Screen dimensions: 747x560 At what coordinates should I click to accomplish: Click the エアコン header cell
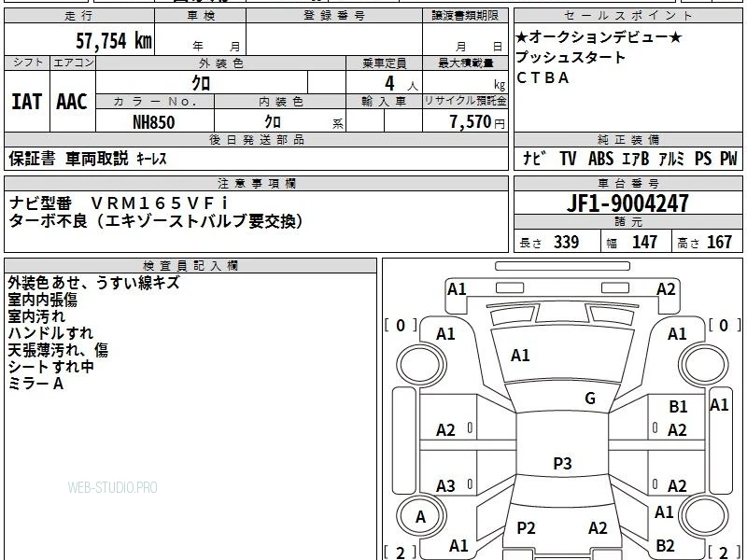coord(73,63)
